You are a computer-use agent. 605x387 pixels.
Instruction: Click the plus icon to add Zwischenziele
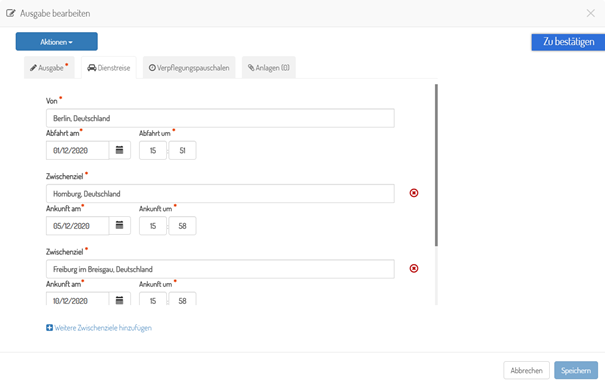[x=49, y=328]
